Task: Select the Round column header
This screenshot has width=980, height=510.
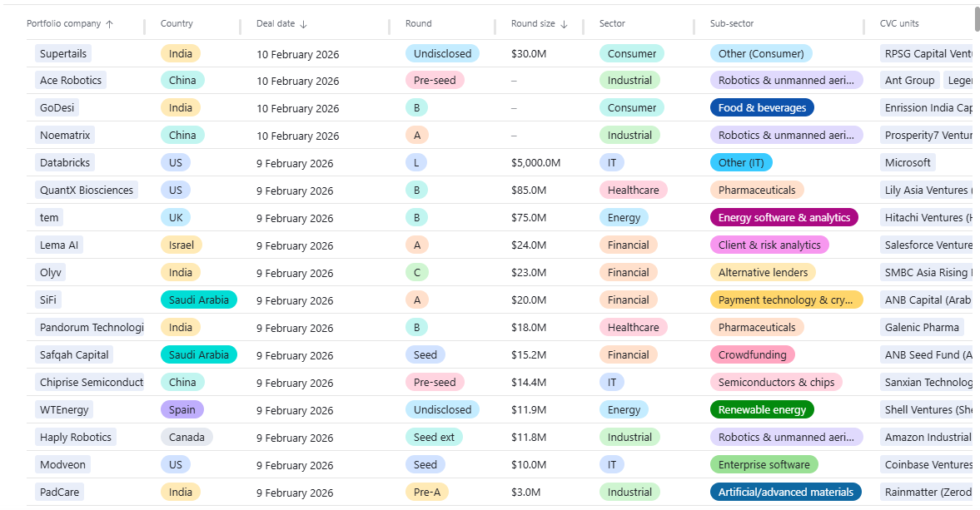Action: coord(418,24)
